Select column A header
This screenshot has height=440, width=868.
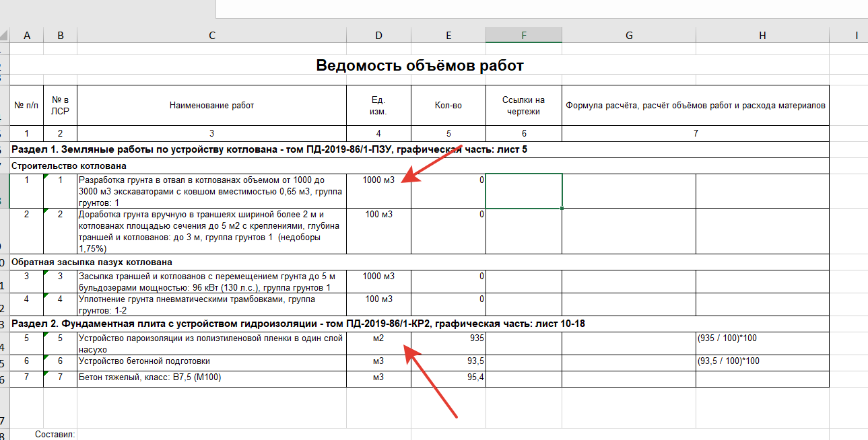click(x=27, y=36)
